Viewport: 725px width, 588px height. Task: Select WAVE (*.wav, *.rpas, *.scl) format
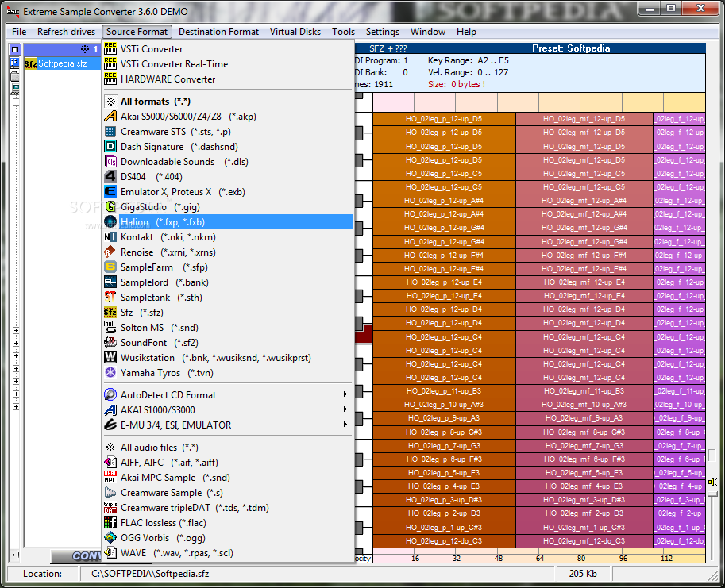click(x=229, y=553)
